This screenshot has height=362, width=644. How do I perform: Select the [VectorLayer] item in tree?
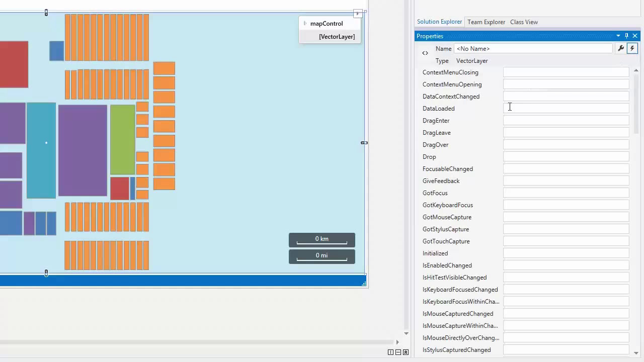[337, 37]
